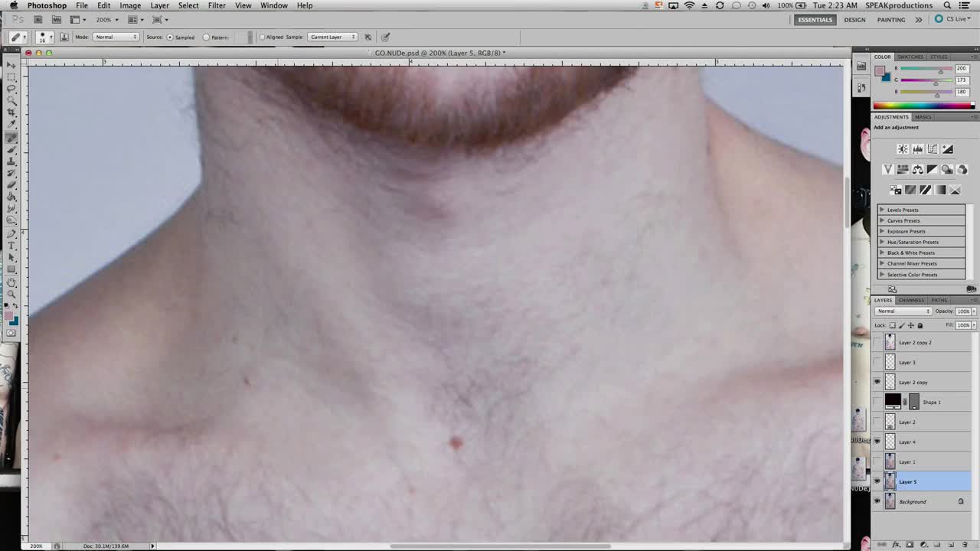This screenshot has height=551, width=980.
Task: Click the Black & White adjustment icon
Action: pyautogui.click(x=932, y=169)
